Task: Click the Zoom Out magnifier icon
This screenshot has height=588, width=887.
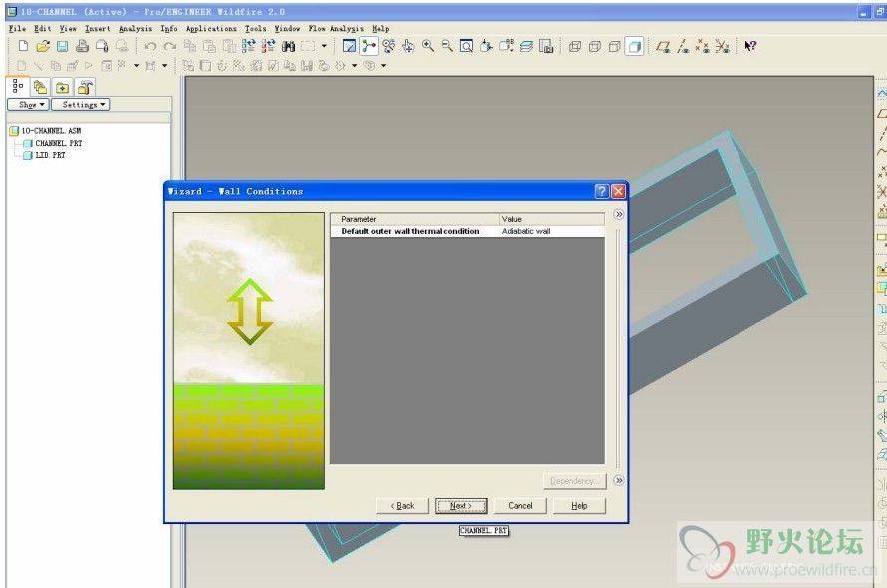Action: 446,46
